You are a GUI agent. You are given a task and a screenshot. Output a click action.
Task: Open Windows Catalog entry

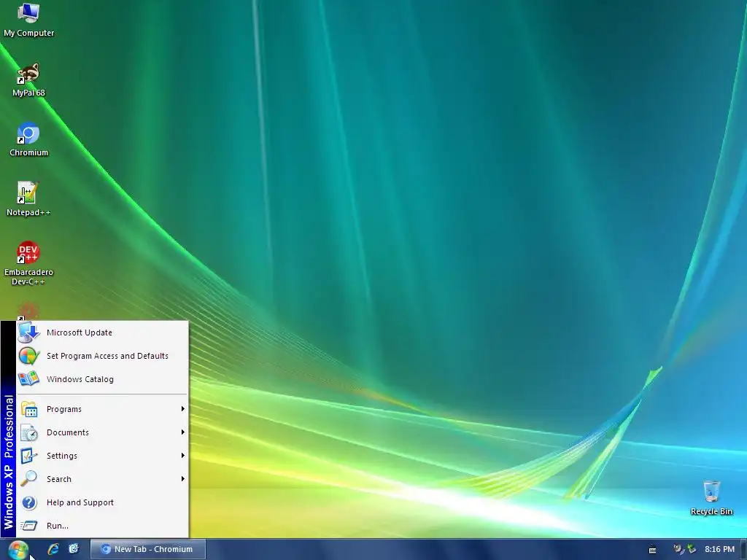(x=102, y=379)
